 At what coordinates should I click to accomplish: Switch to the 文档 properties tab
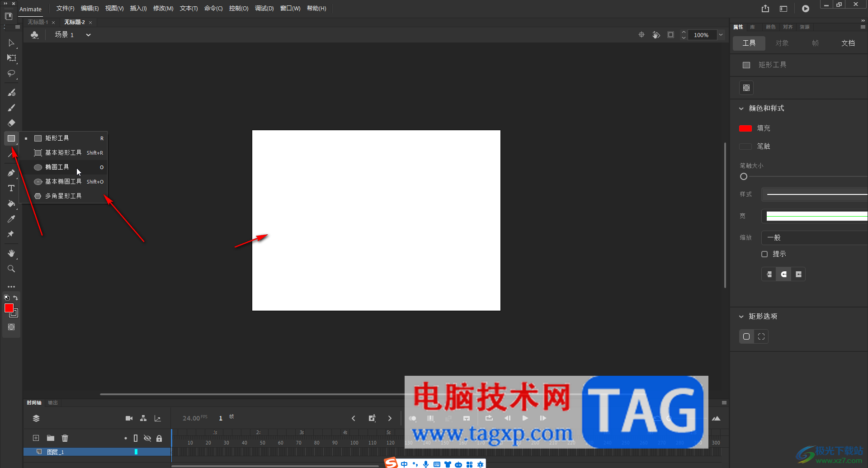click(848, 43)
